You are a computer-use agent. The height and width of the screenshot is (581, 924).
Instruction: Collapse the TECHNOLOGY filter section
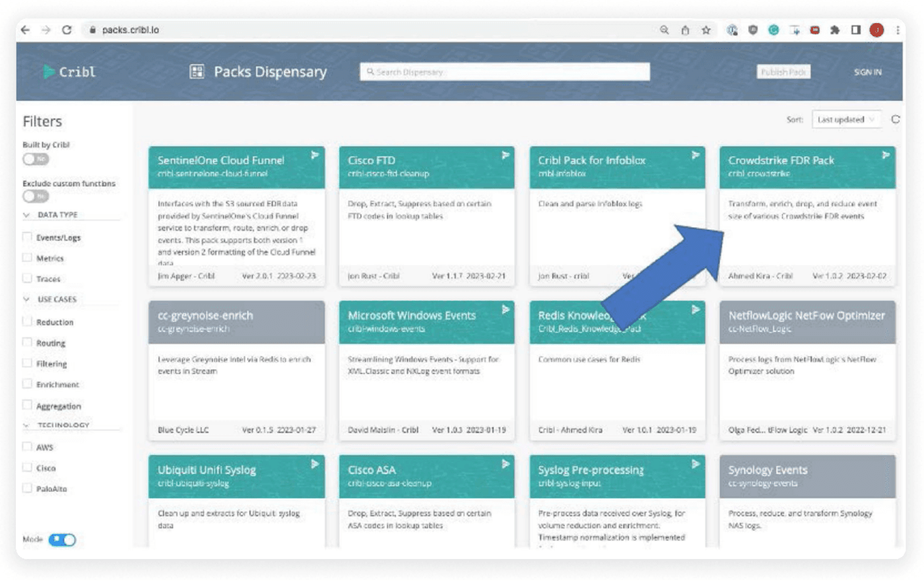tap(26, 425)
